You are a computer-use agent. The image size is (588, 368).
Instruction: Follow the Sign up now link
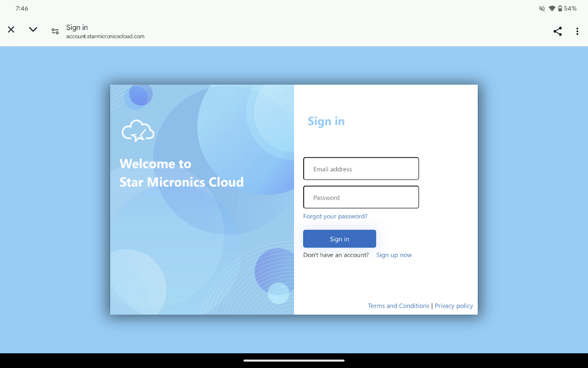(x=394, y=255)
